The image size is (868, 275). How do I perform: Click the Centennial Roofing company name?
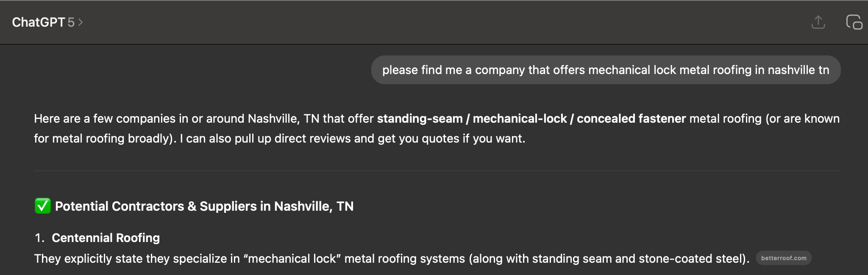click(106, 238)
